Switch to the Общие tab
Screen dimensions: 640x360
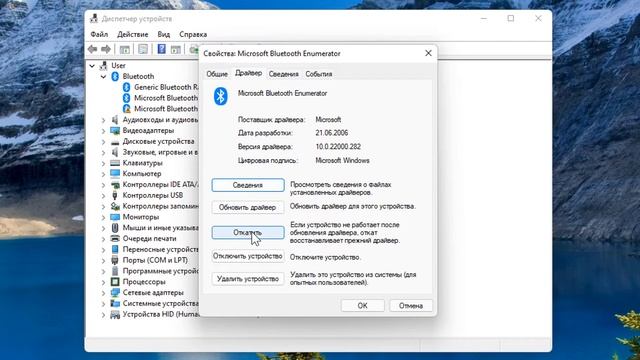[217, 74]
